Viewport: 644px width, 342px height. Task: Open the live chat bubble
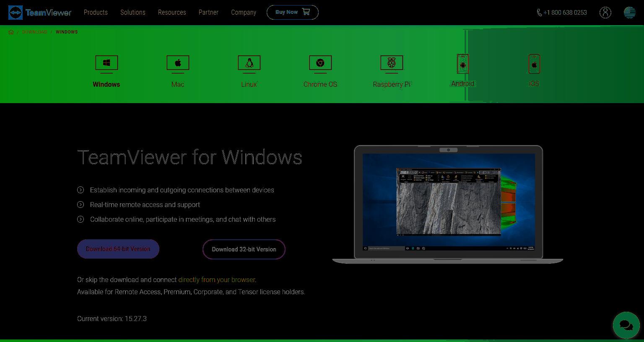tap(626, 325)
